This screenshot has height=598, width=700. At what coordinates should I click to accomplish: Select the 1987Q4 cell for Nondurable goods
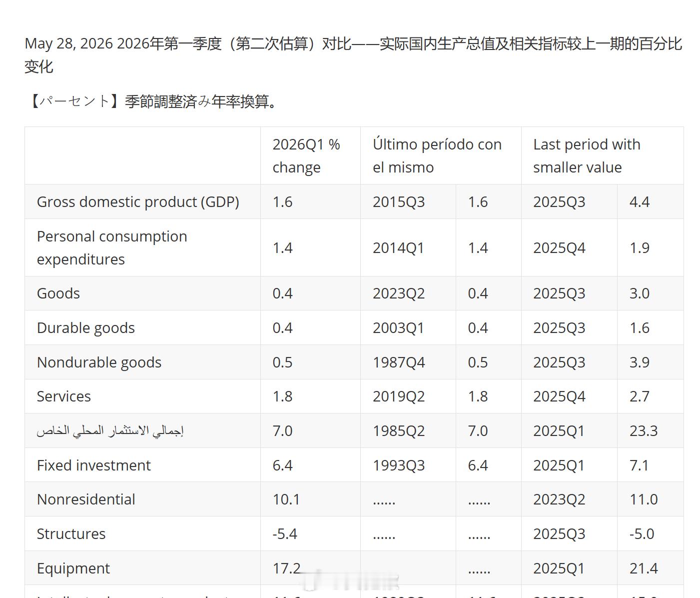click(399, 362)
